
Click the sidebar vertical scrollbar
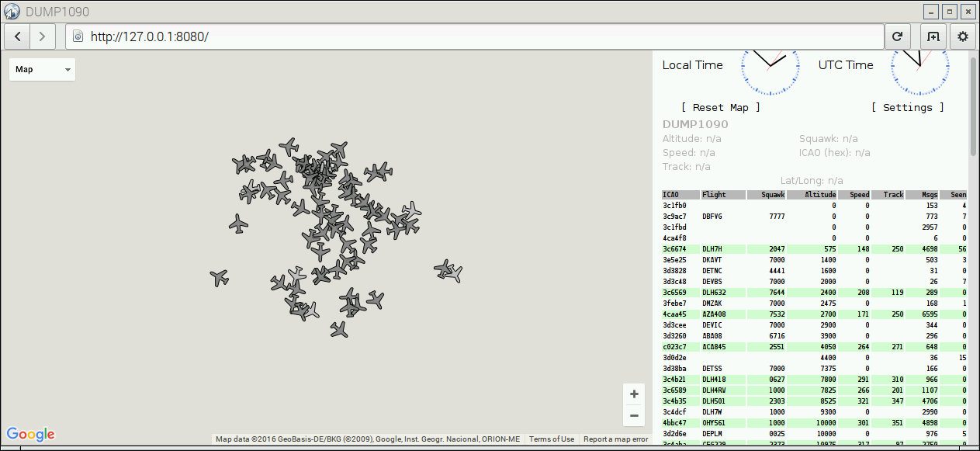click(x=973, y=105)
